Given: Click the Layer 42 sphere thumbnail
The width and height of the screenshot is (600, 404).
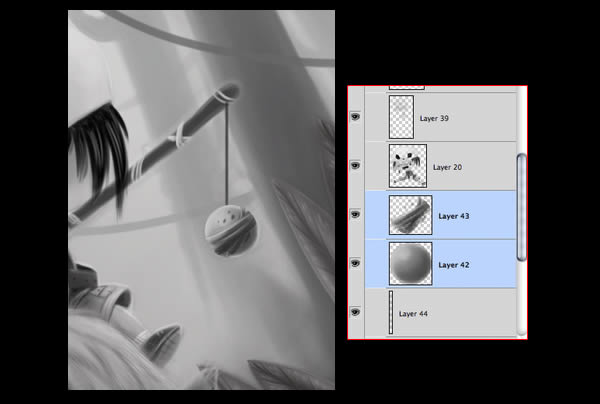Looking at the screenshot, I should pyautogui.click(x=411, y=264).
